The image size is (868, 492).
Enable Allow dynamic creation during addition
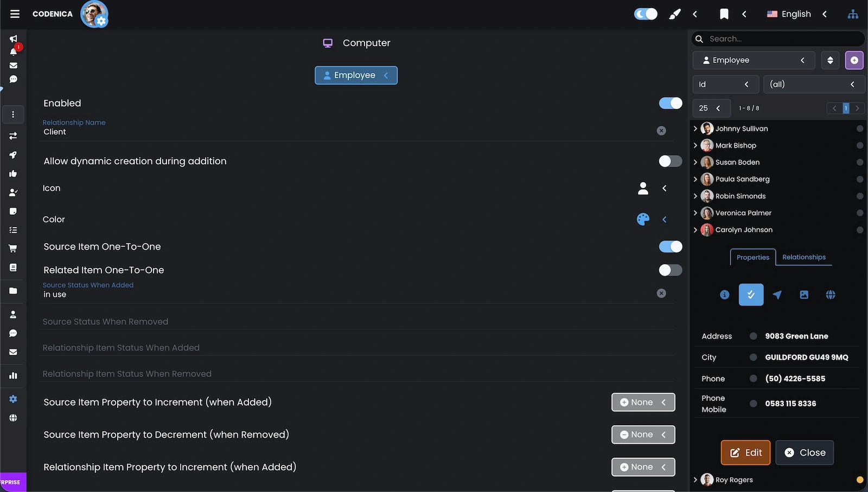(670, 161)
